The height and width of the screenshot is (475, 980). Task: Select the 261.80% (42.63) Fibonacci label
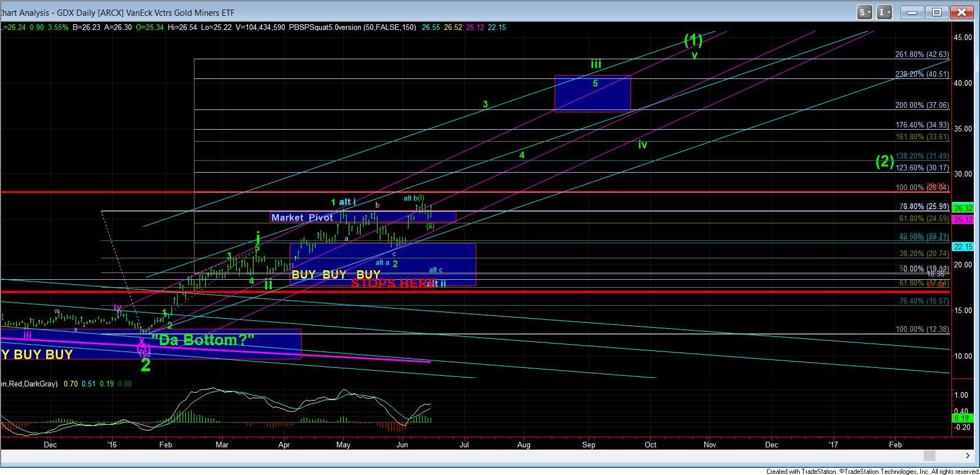[922, 55]
